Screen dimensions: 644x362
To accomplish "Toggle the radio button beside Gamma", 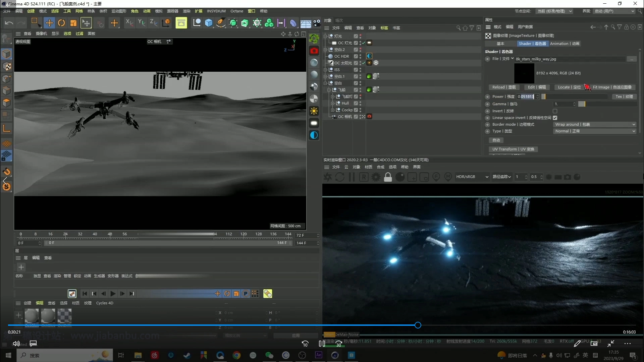I will [487, 104].
